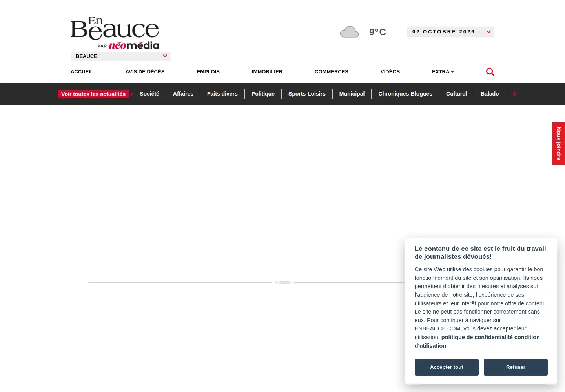Select the Faits divers category

coord(222,94)
